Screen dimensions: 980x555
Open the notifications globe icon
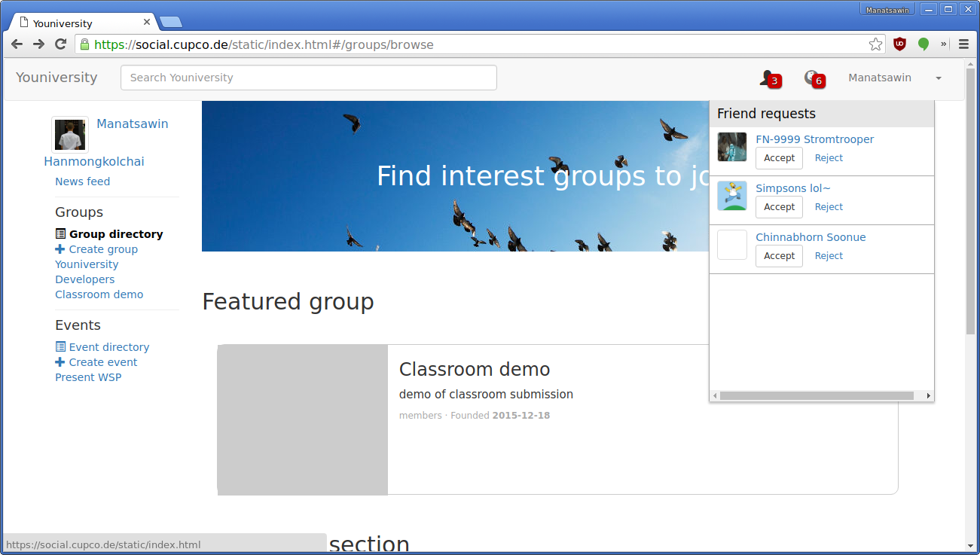tap(814, 78)
